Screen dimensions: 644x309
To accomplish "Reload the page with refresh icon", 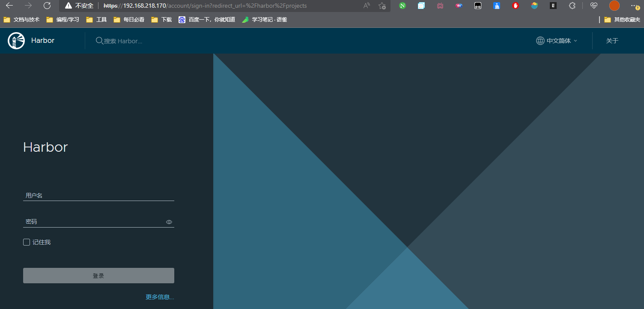I will [x=47, y=6].
